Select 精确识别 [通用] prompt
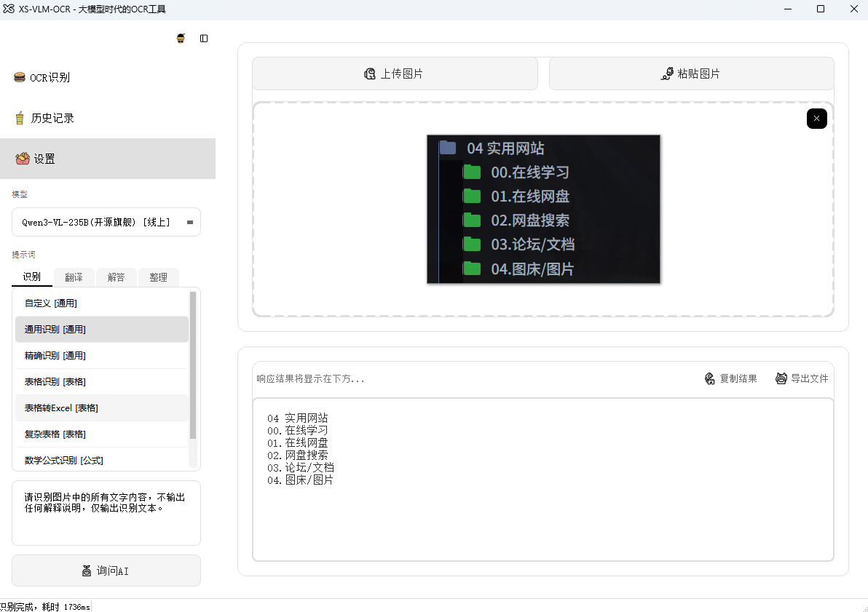The height and width of the screenshot is (612, 868). pos(102,355)
